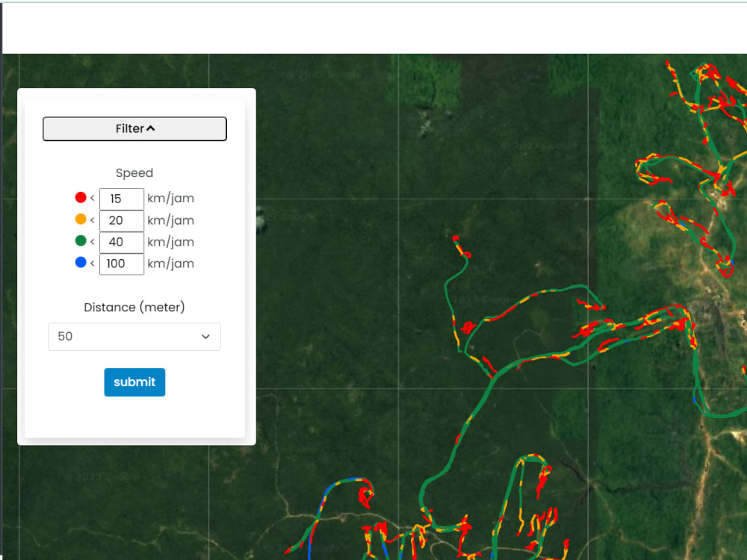747x560 pixels.
Task: Collapse the Filter panel button
Action: tap(134, 128)
